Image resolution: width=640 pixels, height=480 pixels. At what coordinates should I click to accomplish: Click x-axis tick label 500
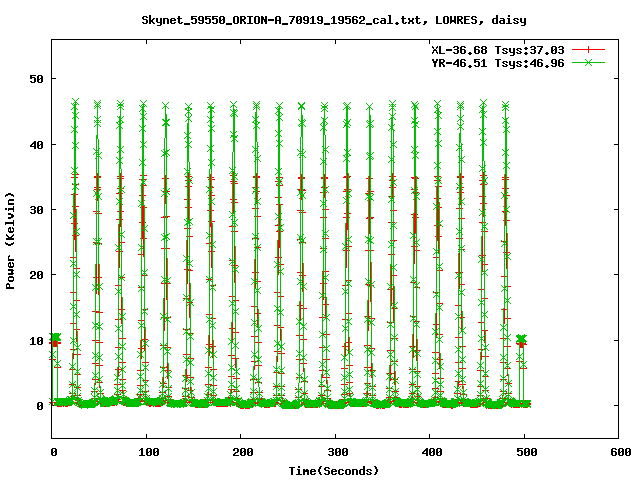pos(527,452)
